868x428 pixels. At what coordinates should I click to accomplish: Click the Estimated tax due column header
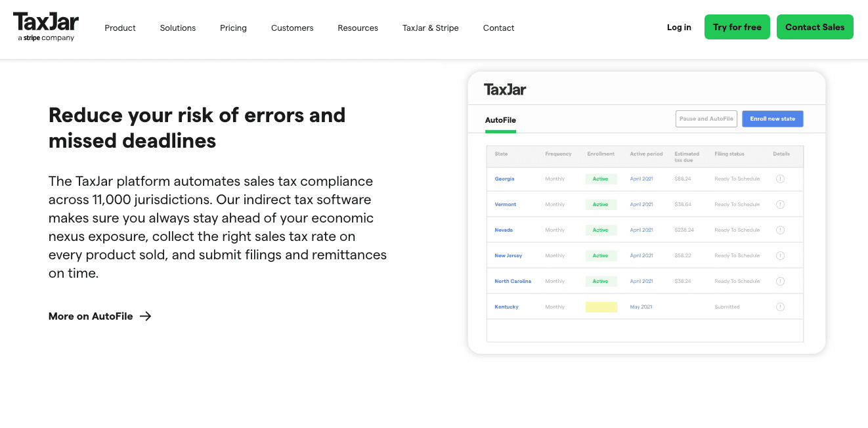click(687, 156)
